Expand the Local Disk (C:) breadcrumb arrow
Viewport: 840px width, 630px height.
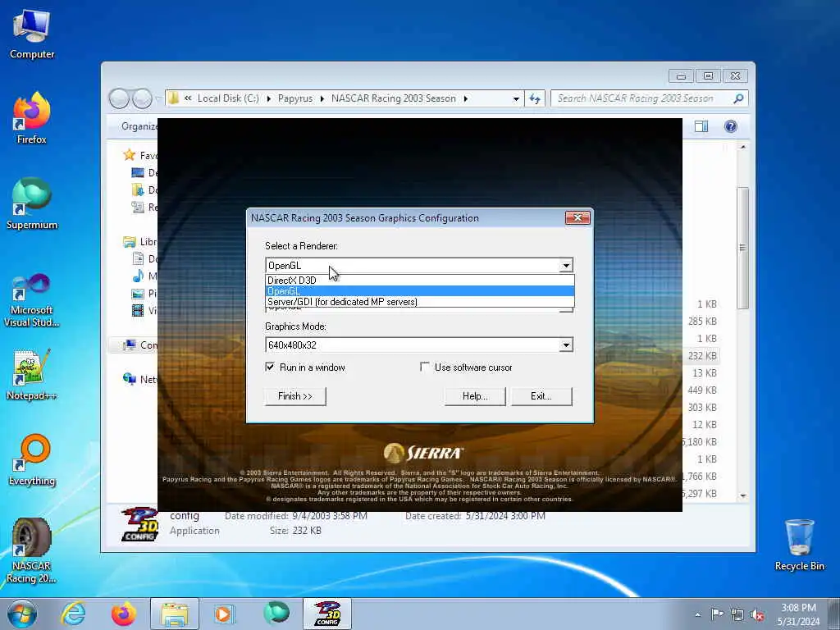coord(268,98)
